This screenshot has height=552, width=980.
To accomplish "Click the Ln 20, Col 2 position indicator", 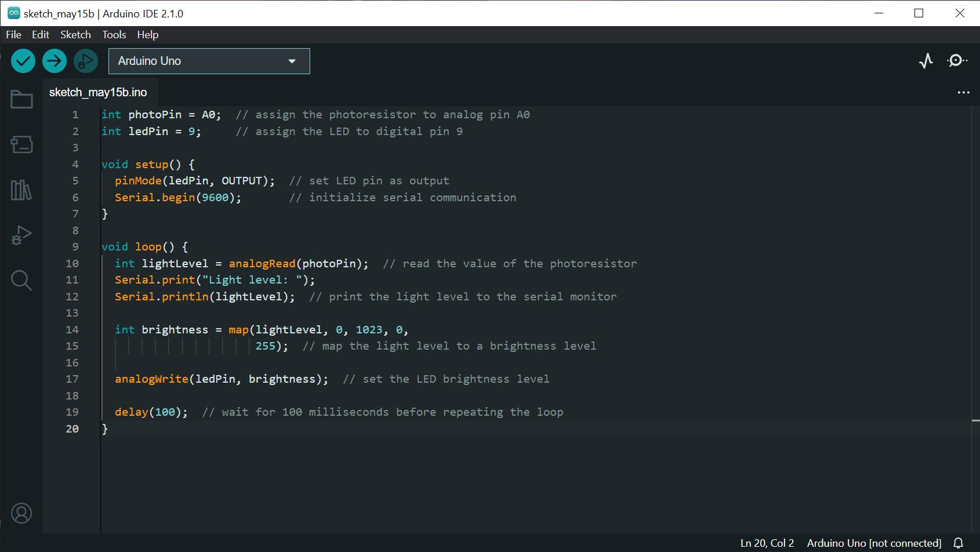I will pyautogui.click(x=767, y=543).
